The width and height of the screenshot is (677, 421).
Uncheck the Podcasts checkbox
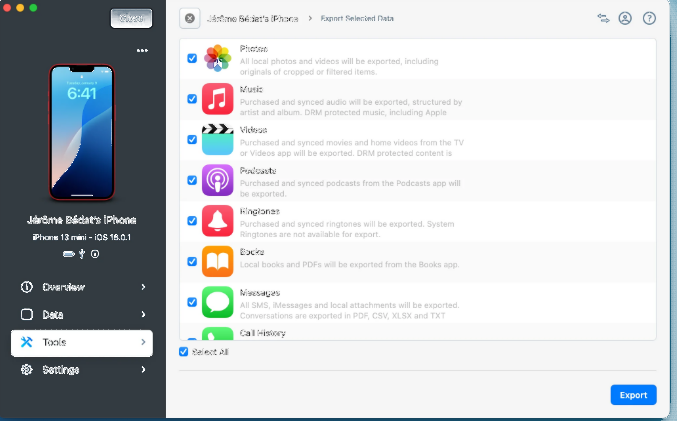point(192,180)
